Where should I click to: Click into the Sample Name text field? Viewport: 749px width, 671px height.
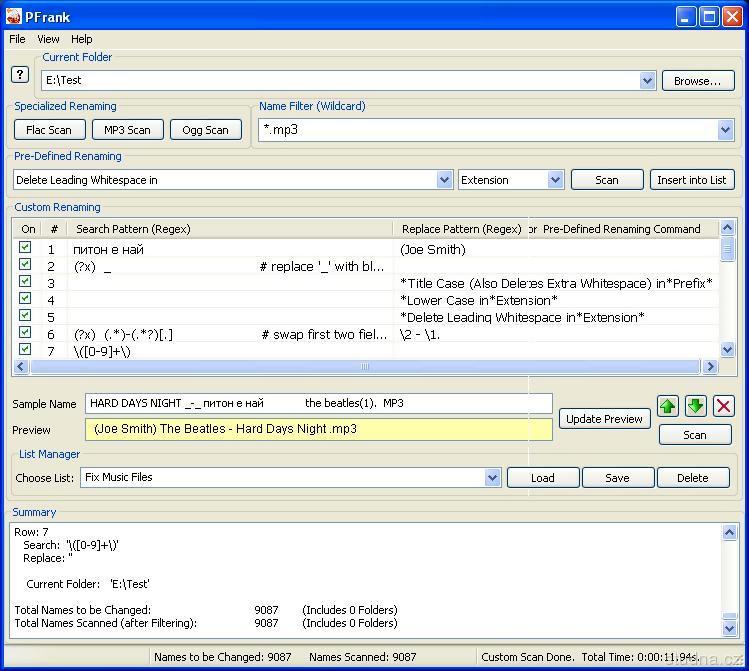318,403
